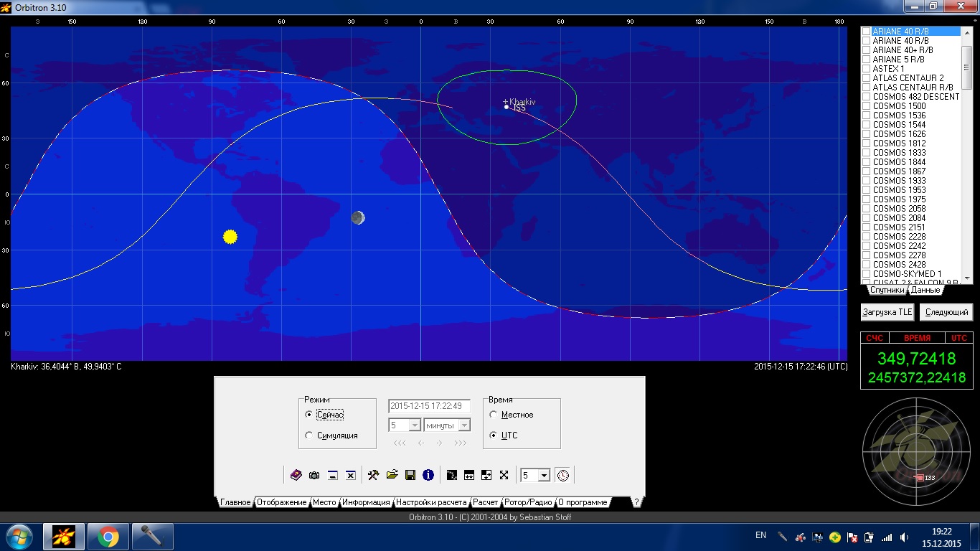Screen dimensions: 980x551
Task: Click the power plug tray icon
Action: [x=870, y=537]
